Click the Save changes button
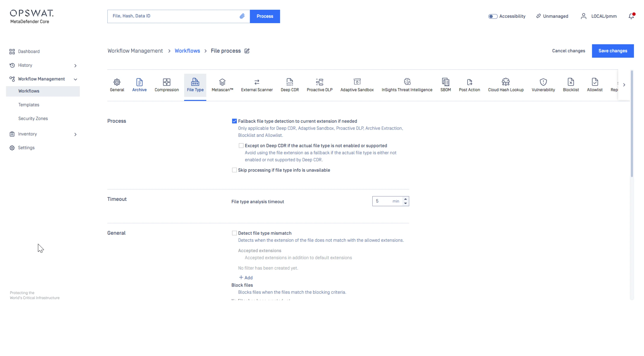Screen dimensions: 644x356 [612, 51]
